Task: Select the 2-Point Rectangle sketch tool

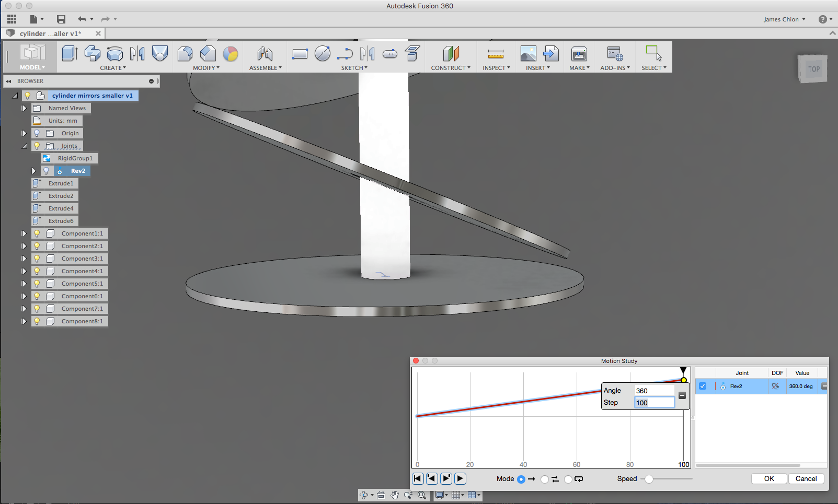Action: click(x=300, y=54)
